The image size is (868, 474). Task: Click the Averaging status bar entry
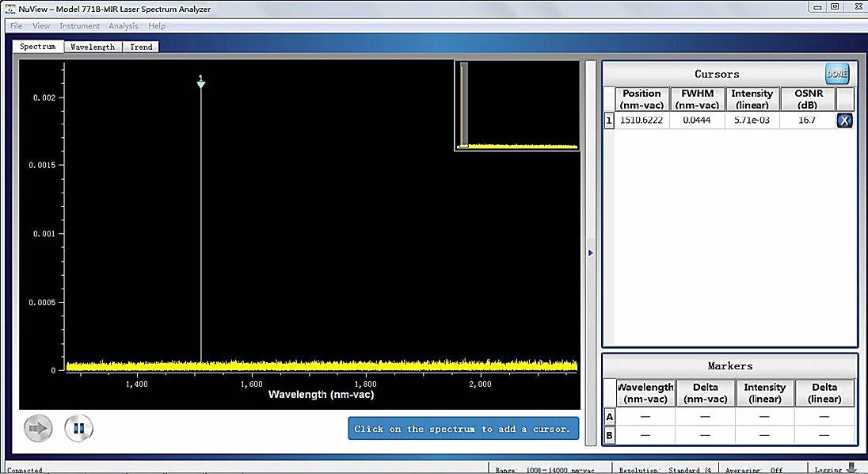click(x=754, y=469)
